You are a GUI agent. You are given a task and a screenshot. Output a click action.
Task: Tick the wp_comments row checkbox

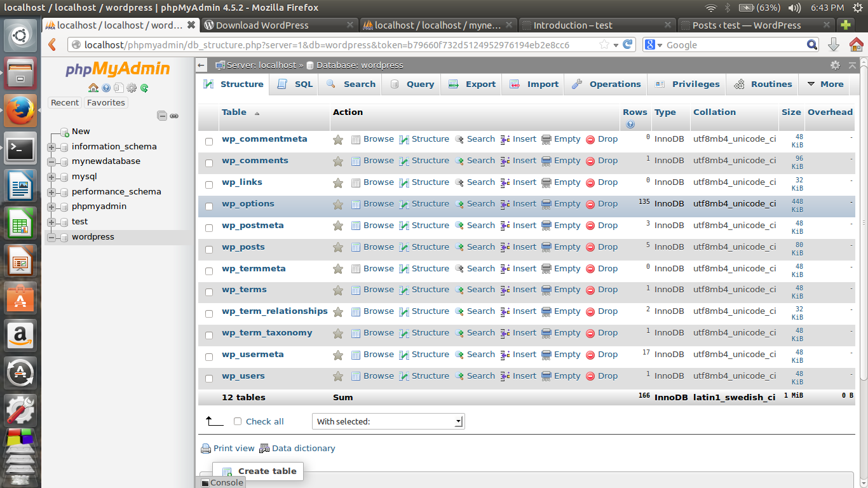209,163
